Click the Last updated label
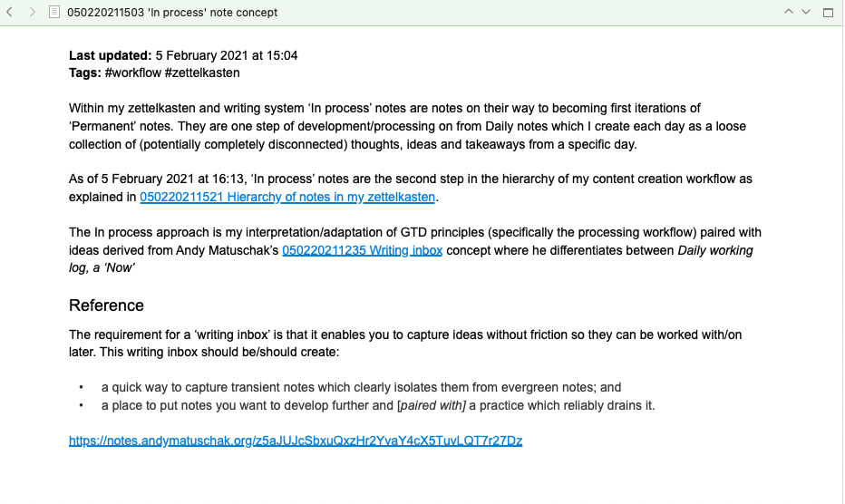This screenshot has height=504, width=845. coord(111,55)
